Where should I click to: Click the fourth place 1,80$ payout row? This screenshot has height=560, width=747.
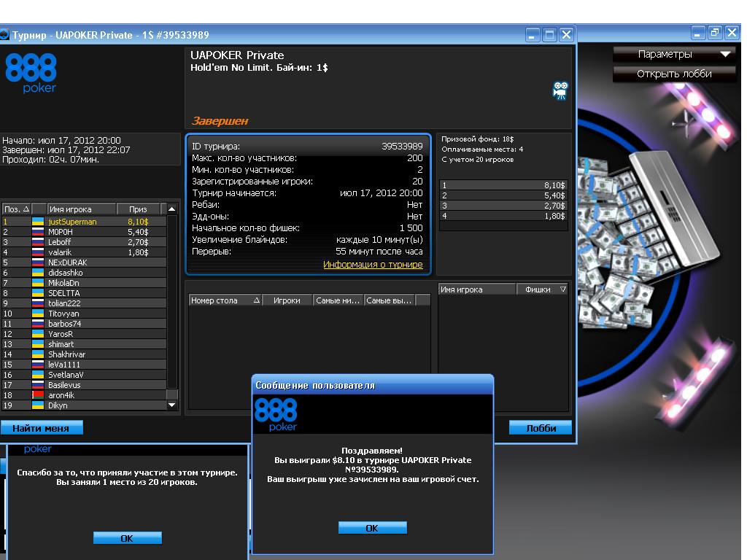coord(503,216)
